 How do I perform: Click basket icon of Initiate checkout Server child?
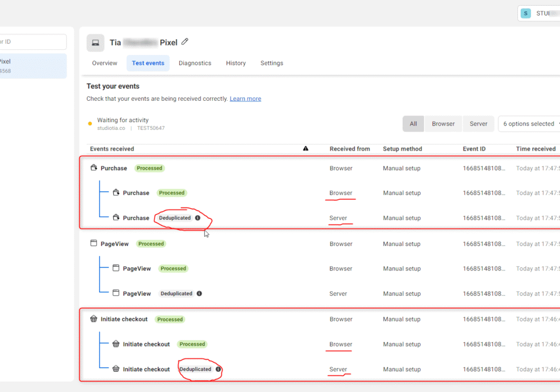(116, 369)
